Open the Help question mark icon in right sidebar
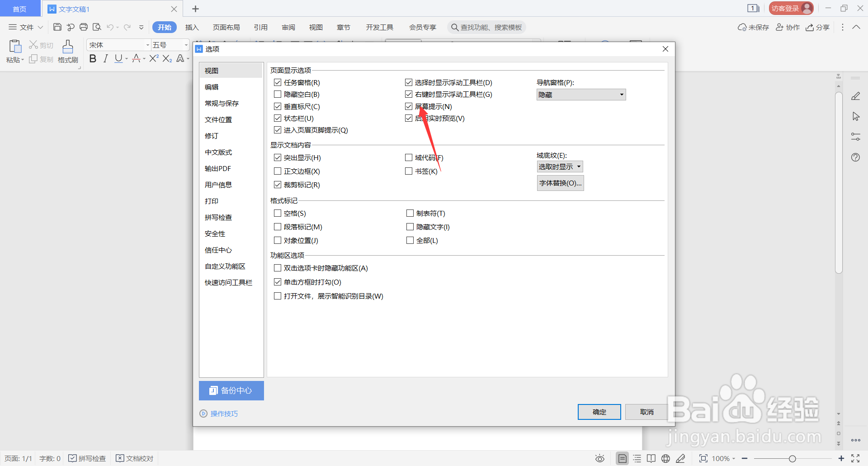The image size is (868, 466). tap(855, 157)
